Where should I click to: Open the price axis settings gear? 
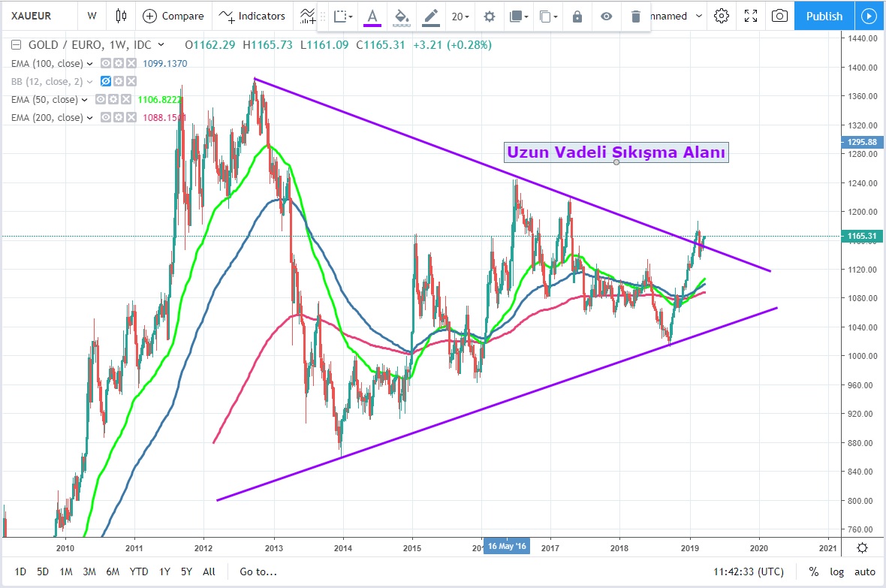[x=862, y=547]
